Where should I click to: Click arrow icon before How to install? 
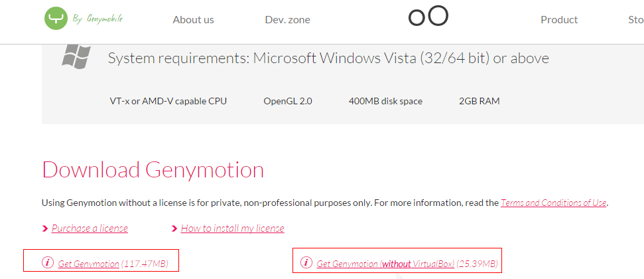(x=174, y=229)
